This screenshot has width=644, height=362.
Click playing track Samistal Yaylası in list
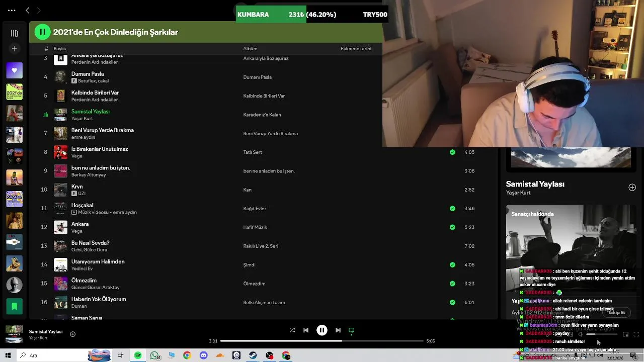(91, 111)
